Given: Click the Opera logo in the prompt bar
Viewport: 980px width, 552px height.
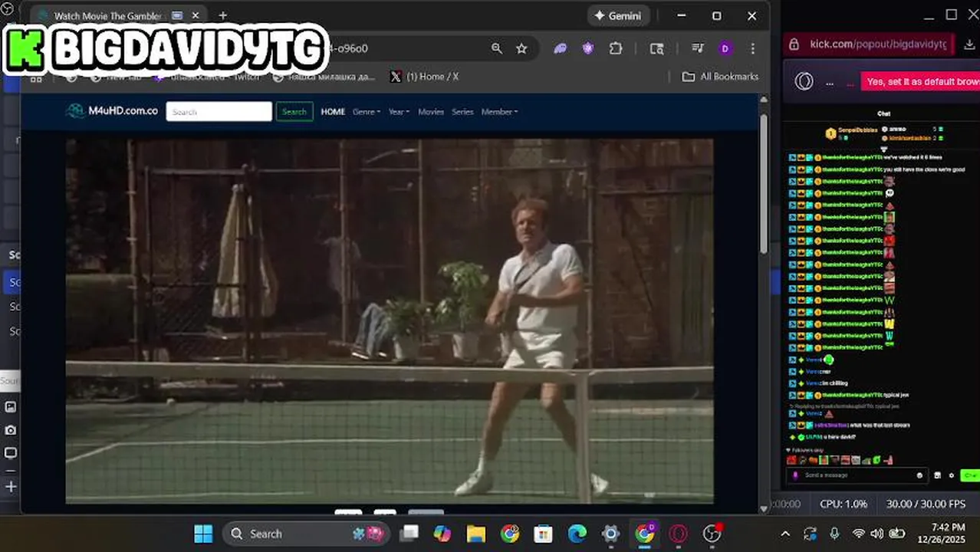Looking at the screenshot, I should [804, 81].
